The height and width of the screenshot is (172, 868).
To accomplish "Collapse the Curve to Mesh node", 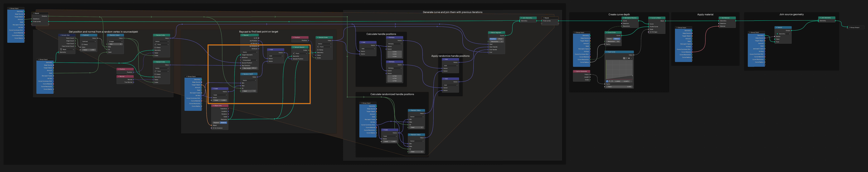I will pos(650,18).
